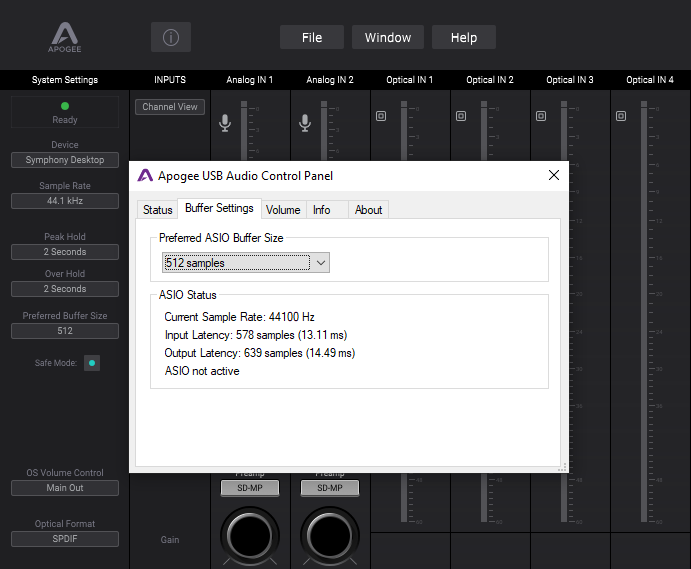Click the ASIO not active status text
This screenshot has width=691, height=569.
point(202,371)
